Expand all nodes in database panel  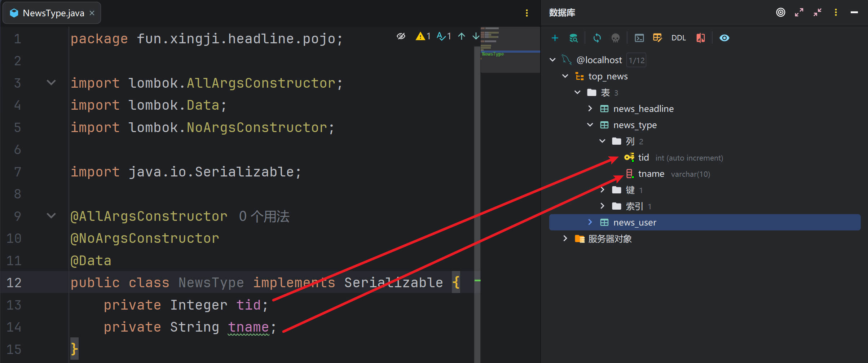click(799, 13)
